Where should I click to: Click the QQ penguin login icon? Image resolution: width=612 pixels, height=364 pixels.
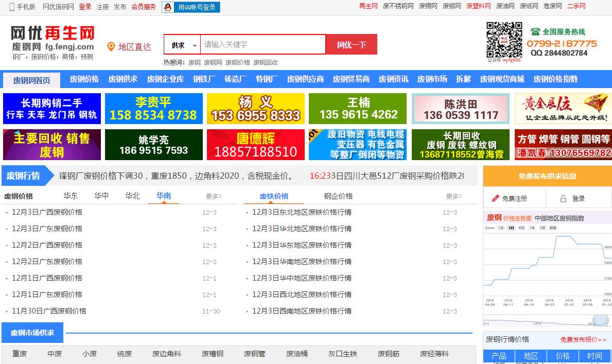[168, 7]
